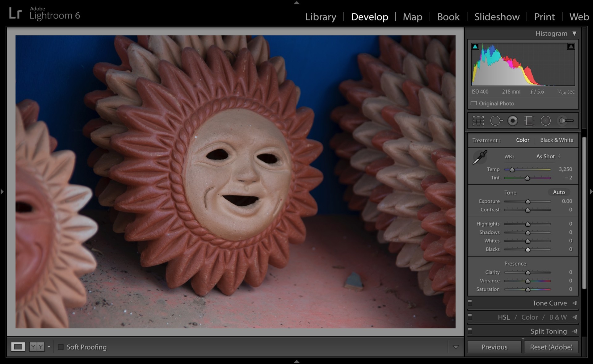Image resolution: width=593 pixels, height=364 pixels.
Task: Toggle highlight clipping indicator in histogram
Action: (x=570, y=47)
